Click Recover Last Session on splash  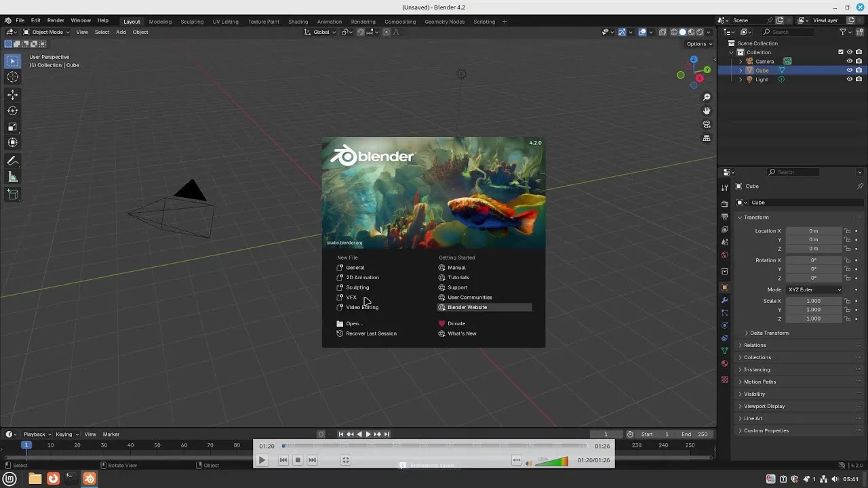[371, 333]
